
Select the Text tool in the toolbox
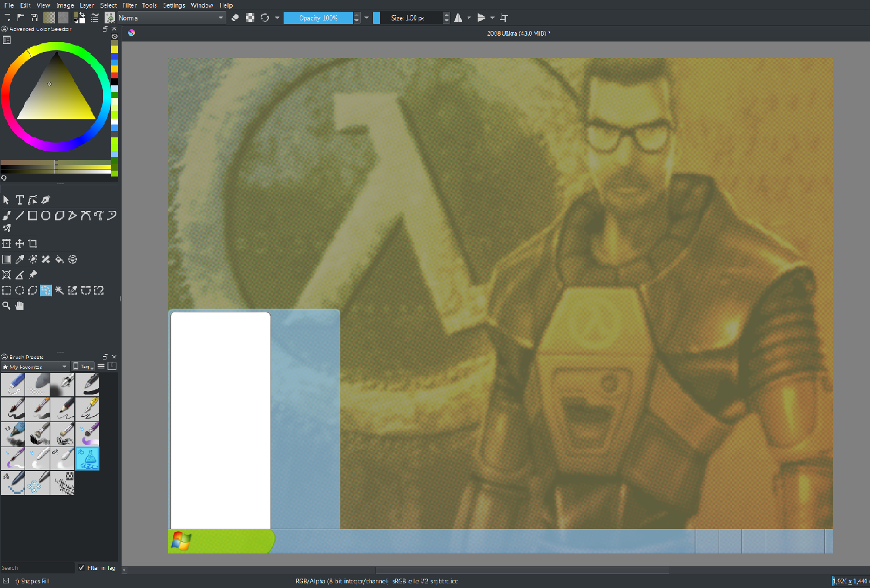[x=19, y=200]
